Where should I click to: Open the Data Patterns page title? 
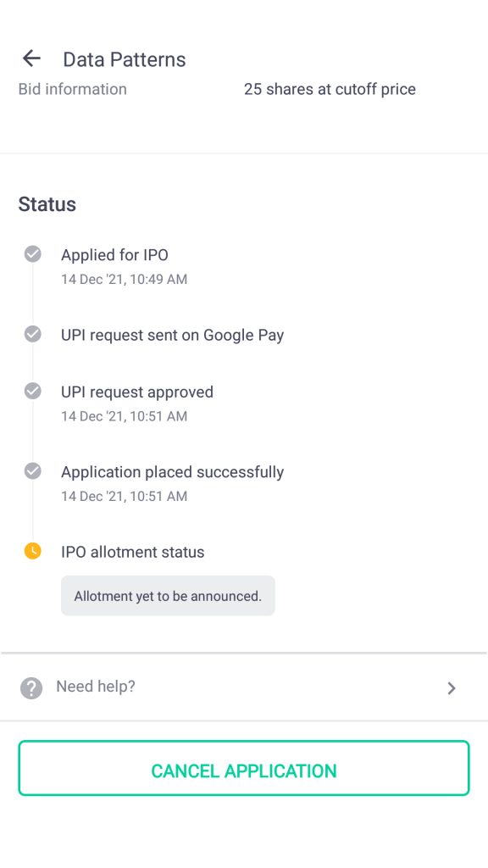tap(124, 59)
